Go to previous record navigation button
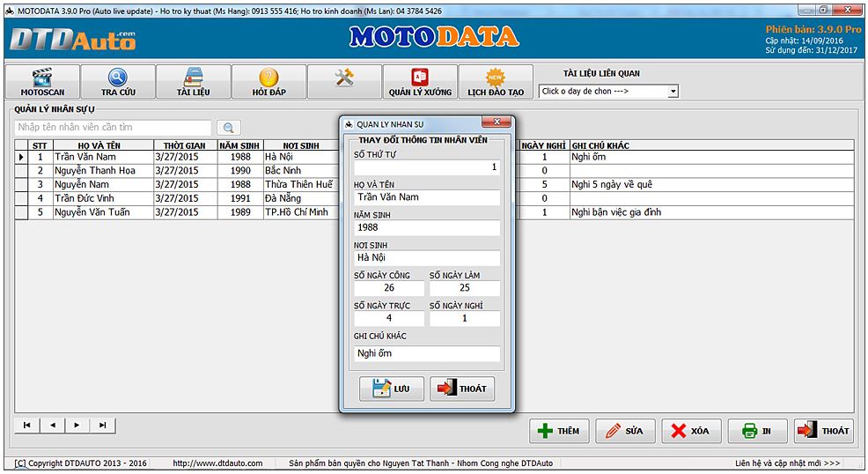This screenshot has width=868, height=474. [x=53, y=426]
